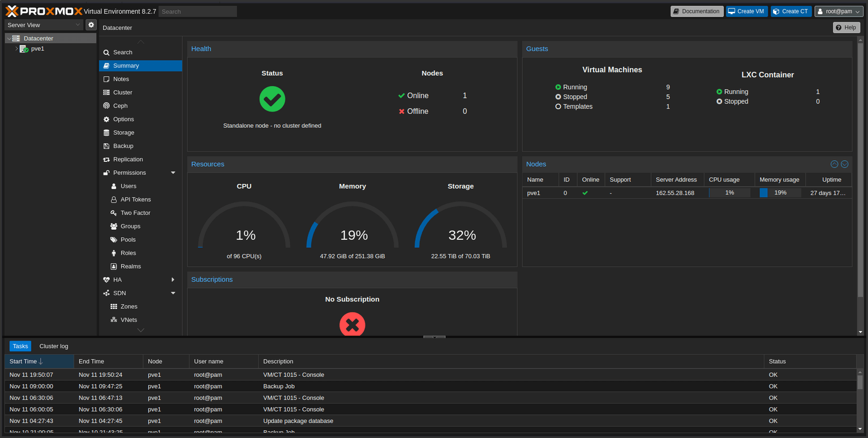
Task: Switch to the Cluster log tab
Action: pos(54,346)
